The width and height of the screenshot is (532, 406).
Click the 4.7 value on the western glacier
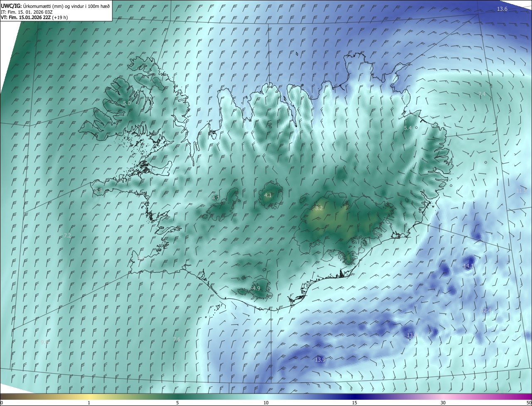(216, 198)
